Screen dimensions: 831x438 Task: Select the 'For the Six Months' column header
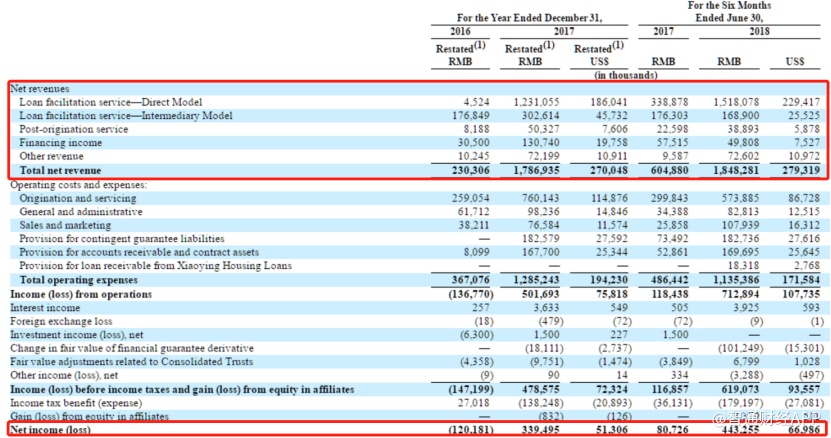(729, 6)
